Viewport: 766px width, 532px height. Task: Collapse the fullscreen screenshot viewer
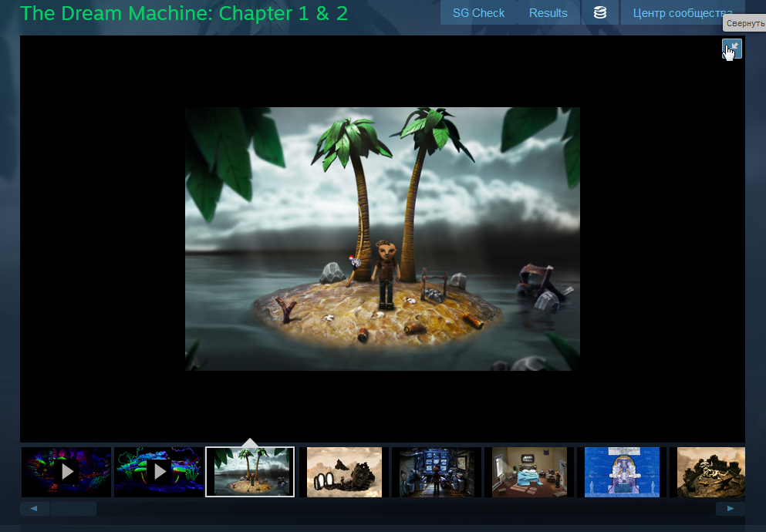732,49
